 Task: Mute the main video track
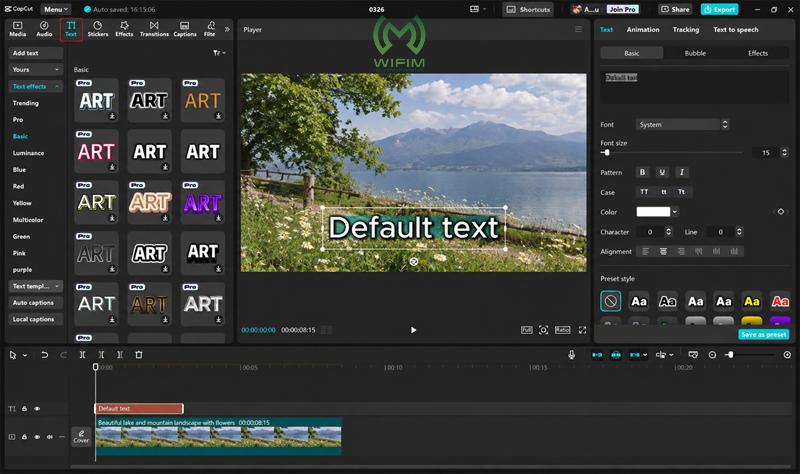click(x=49, y=437)
